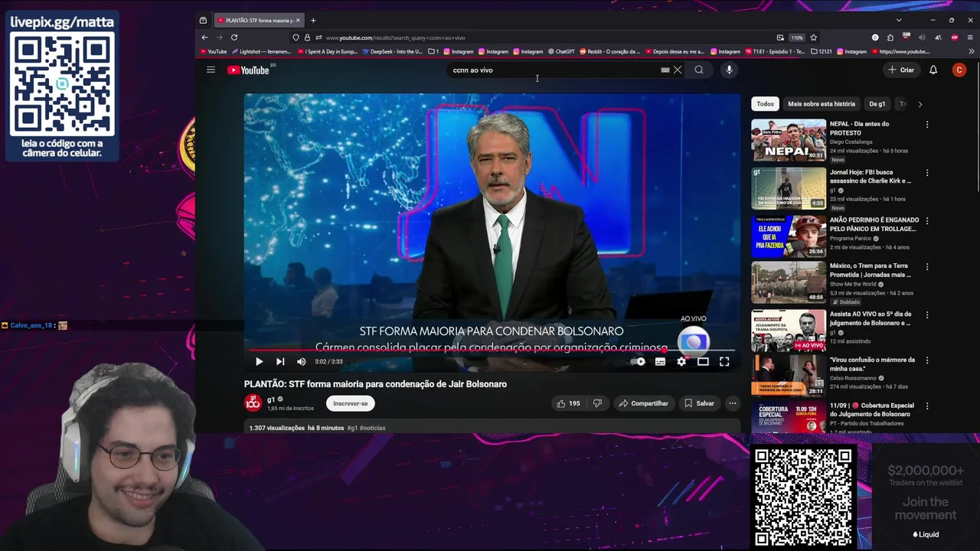The width and height of the screenshot is (980, 551).
Task: Open the Anão Pedrinho Pânico video thumbnail
Action: pos(789,236)
